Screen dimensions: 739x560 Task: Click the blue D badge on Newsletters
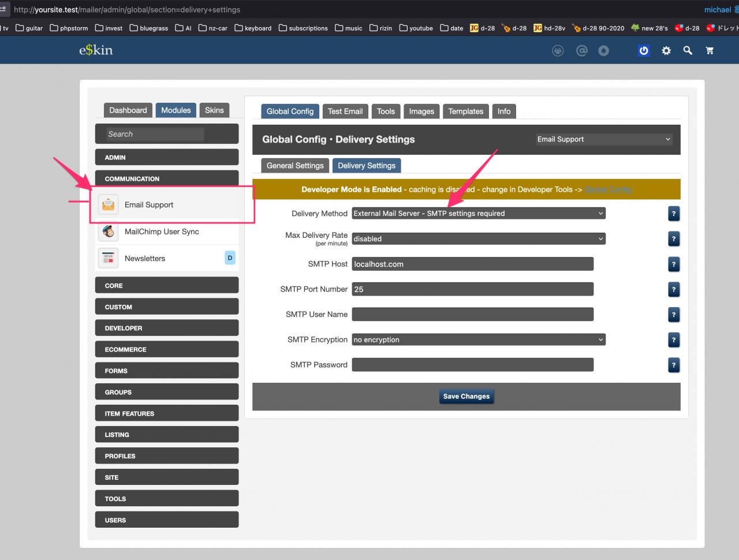pos(230,258)
